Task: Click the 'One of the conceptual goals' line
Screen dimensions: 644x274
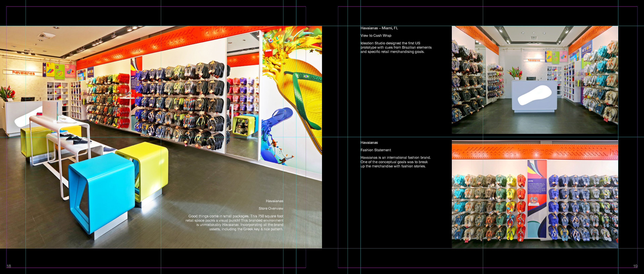Action: point(394,162)
